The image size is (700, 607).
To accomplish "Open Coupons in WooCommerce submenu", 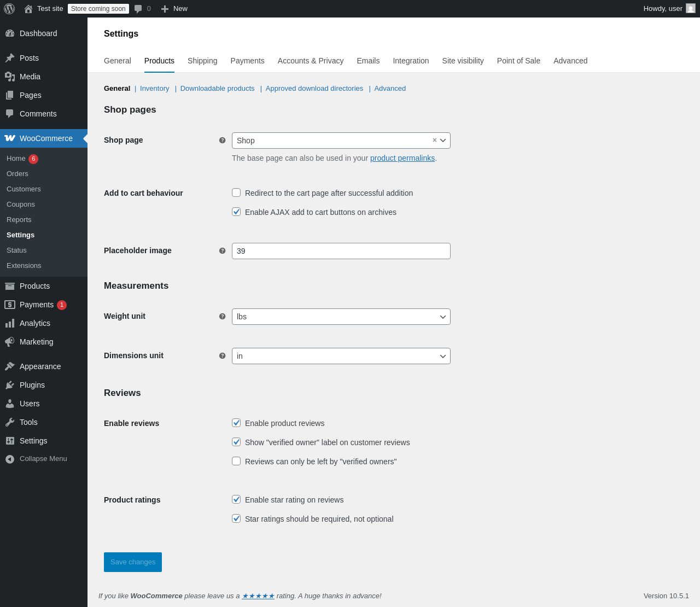I will tap(21, 205).
